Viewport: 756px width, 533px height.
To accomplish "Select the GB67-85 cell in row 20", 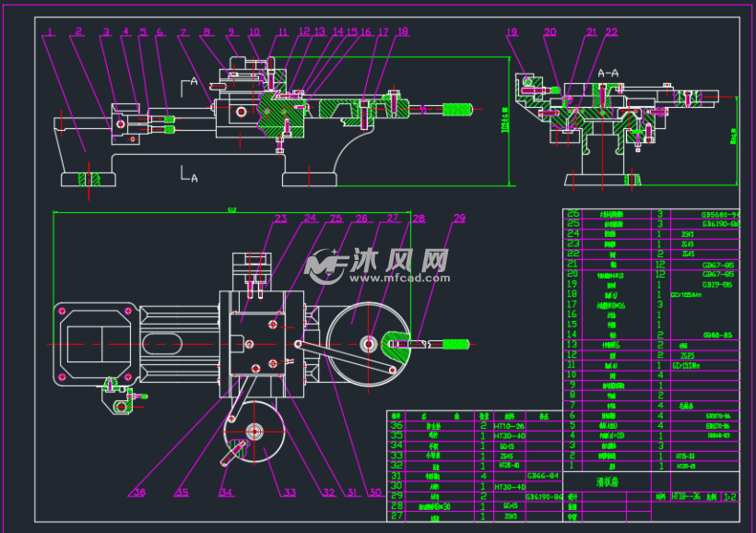I will [x=718, y=274].
